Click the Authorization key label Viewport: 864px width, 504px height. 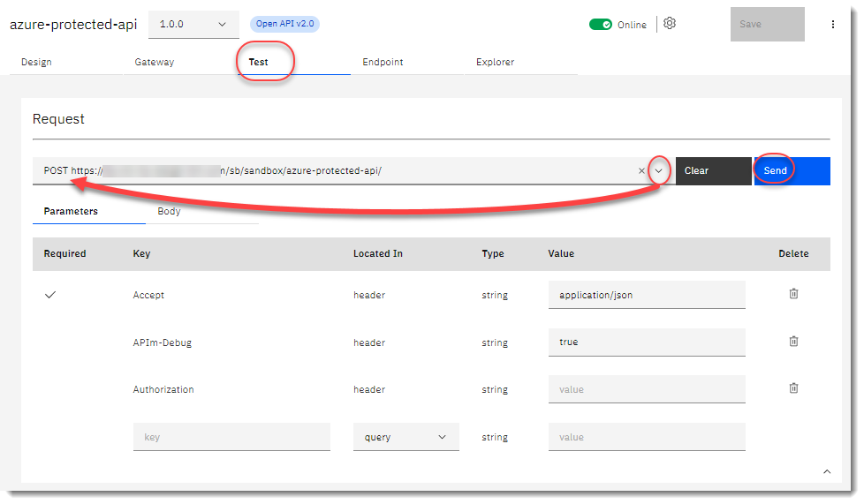click(x=163, y=389)
